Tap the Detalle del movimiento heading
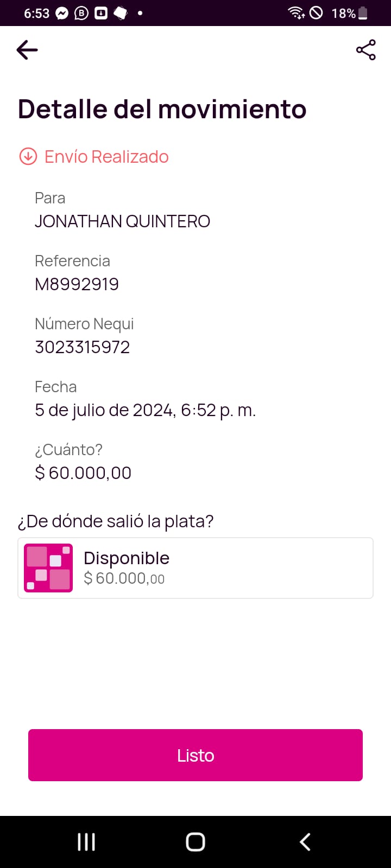This screenshot has height=868, width=391. [x=162, y=109]
